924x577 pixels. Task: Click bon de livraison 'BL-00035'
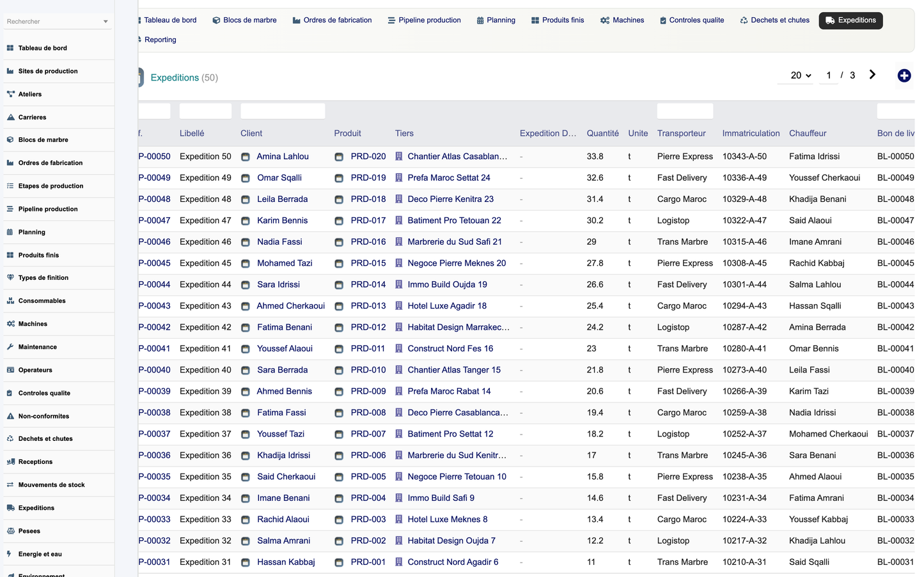pos(895,477)
